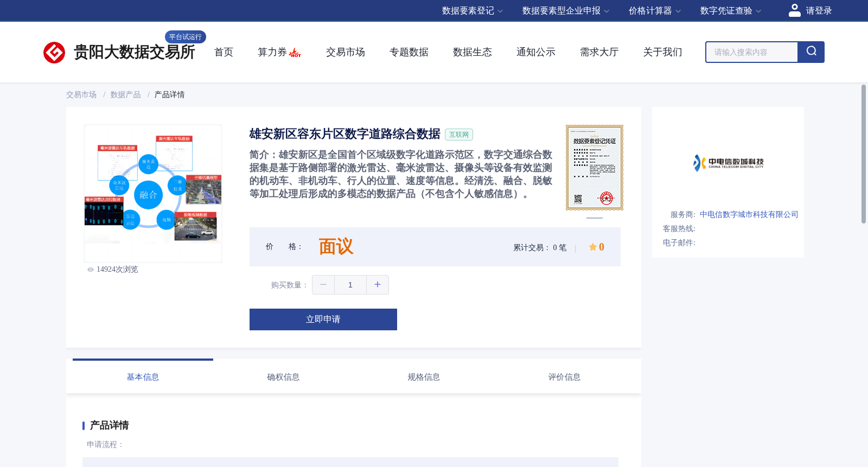Click the purchase quantity input showing 1
Screen dimensions: 868x467
[350, 285]
